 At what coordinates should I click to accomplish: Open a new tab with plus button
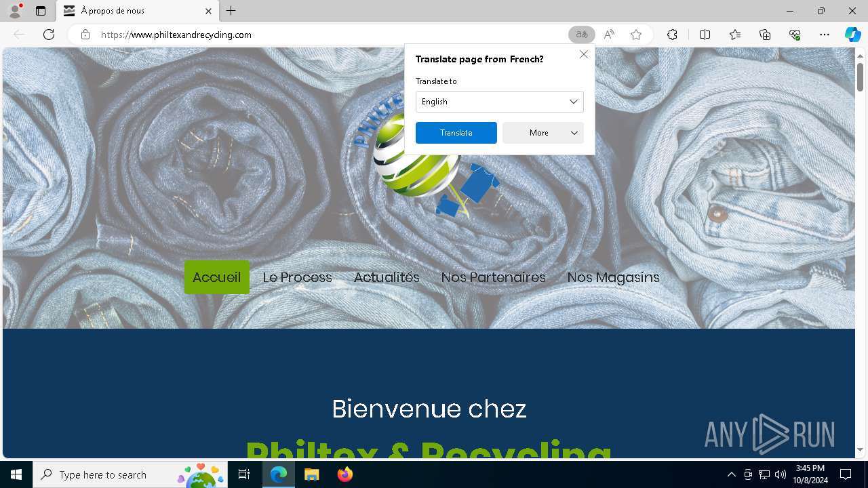[231, 11]
